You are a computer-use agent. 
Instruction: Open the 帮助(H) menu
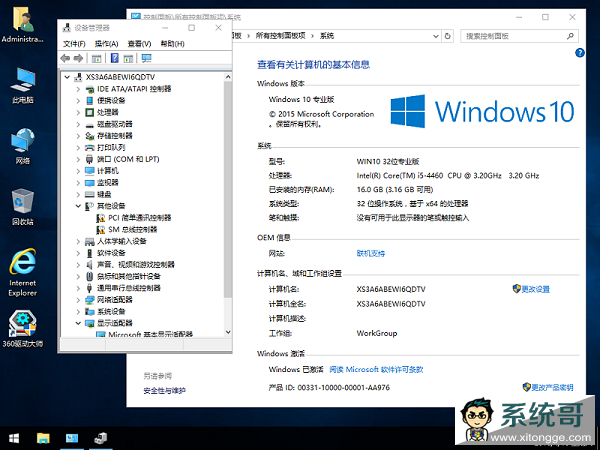click(172, 44)
